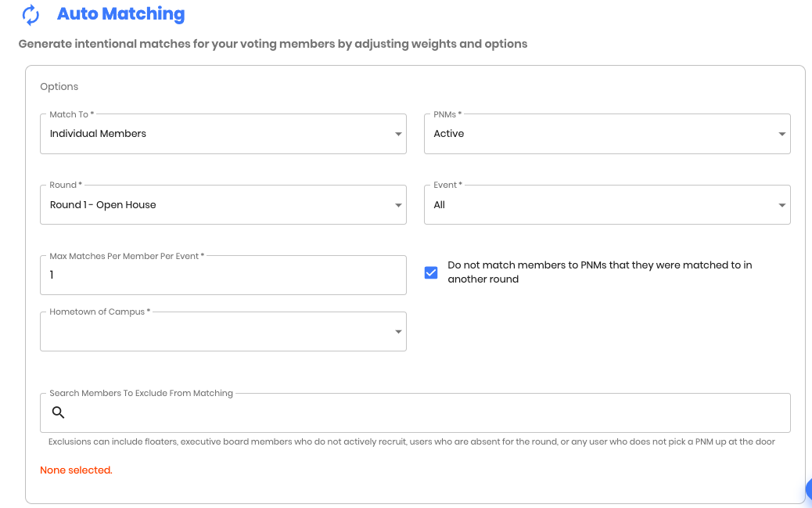The height and width of the screenshot is (508, 812).
Task: Click the 'None selected.' status text
Action: click(x=76, y=470)
